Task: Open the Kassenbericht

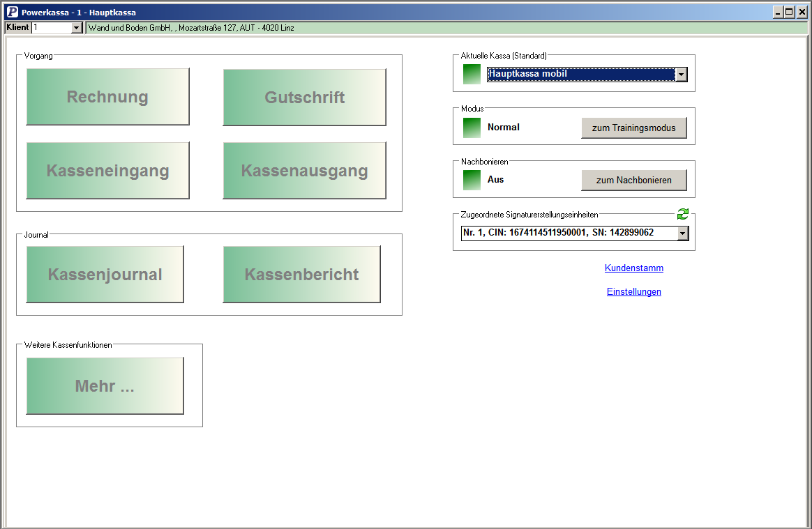Action: coord(301,275)
